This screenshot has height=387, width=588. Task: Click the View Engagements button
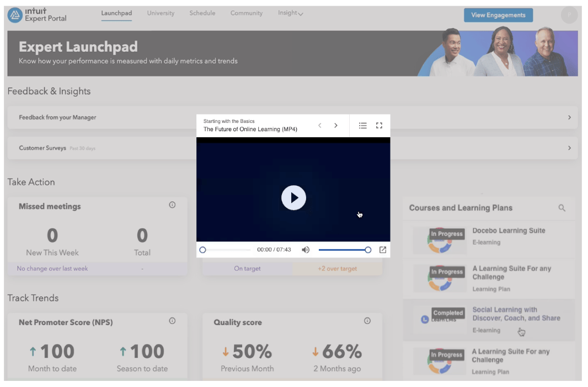[x=498, y=15]
